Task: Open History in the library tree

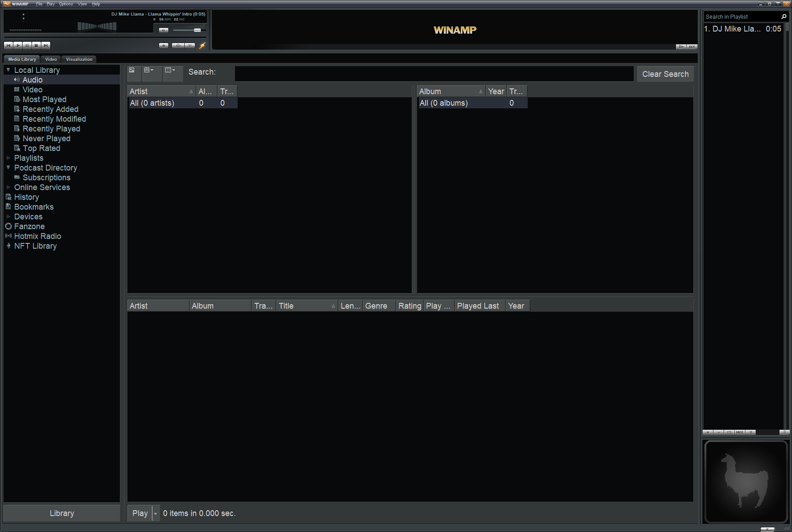Action: pos(26,197)
